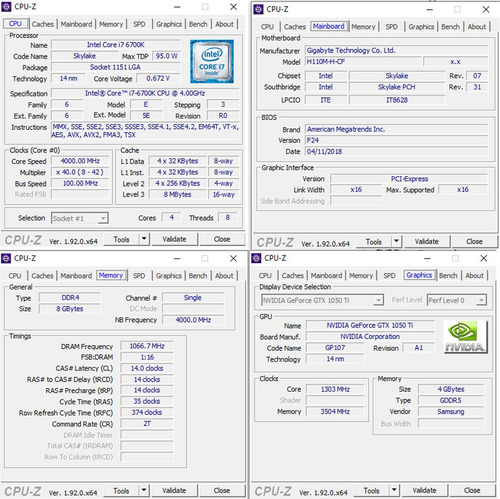Click the Core Voltage value 0.672 V
The width and height of the screenshot is (500, 499).
(158, 78)
